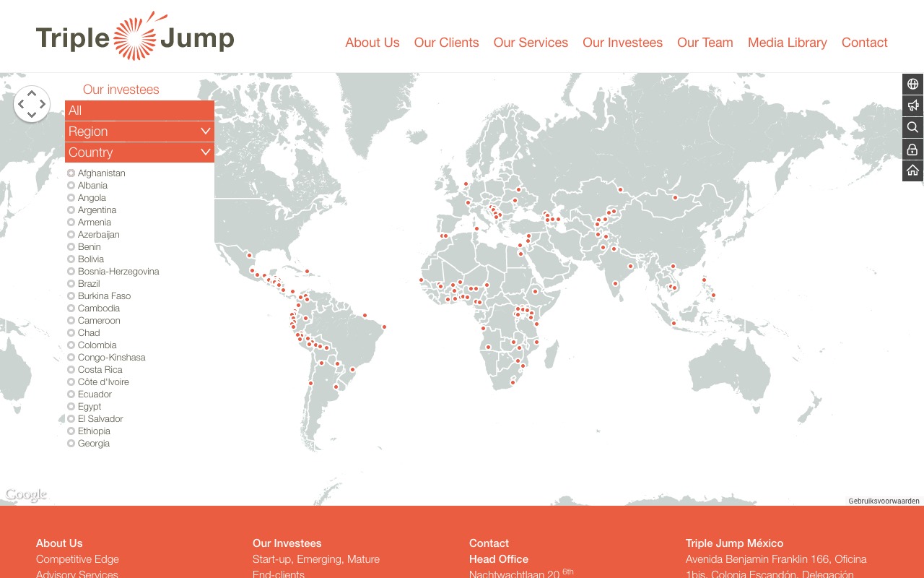Click the Gebruiksvoorwaarden map terms link
The width and height of the screenshot is (924, 578).
[x=884, y=501]
